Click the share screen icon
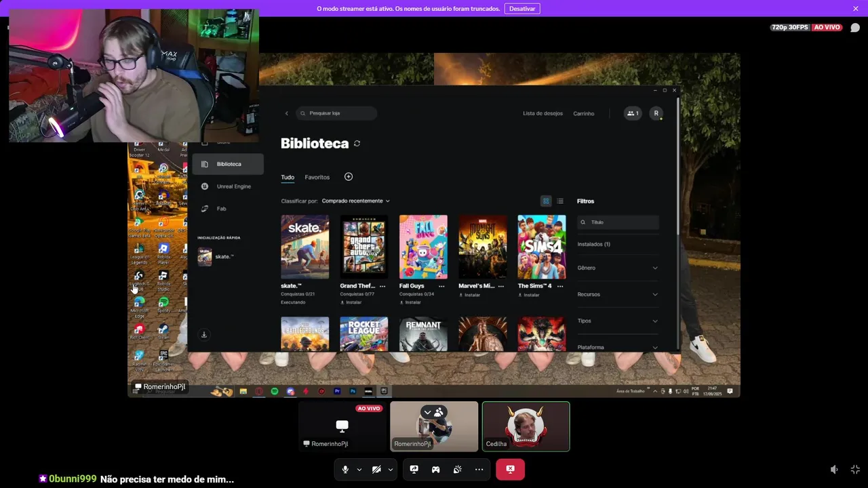This screenshot has width=868, height=488. pyautogui.click(x=414, y=469)
